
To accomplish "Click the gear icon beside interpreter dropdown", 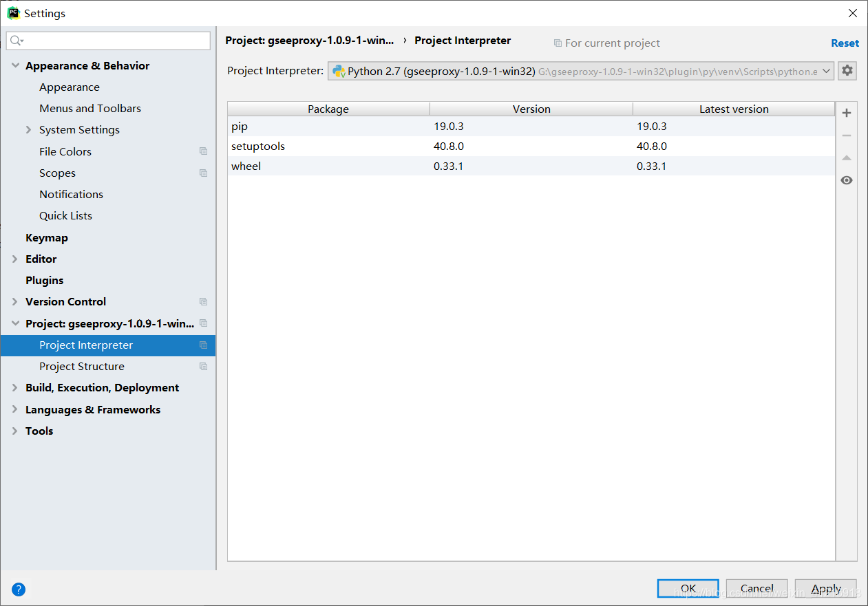I will click(847, 71).
